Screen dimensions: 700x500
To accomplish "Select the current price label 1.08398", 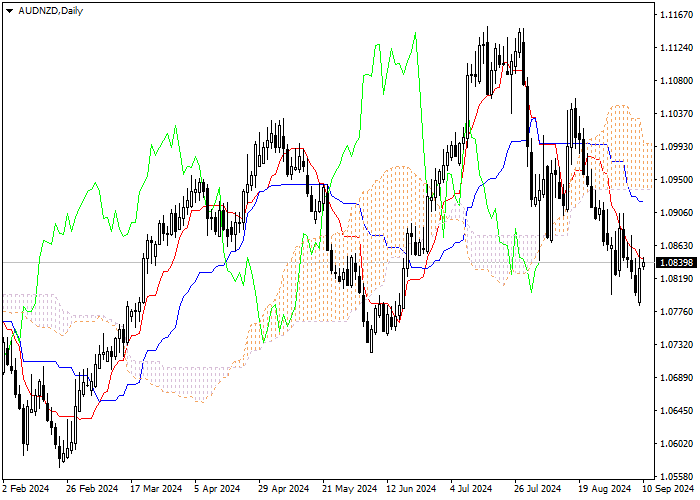I will [x=677, y=262].
